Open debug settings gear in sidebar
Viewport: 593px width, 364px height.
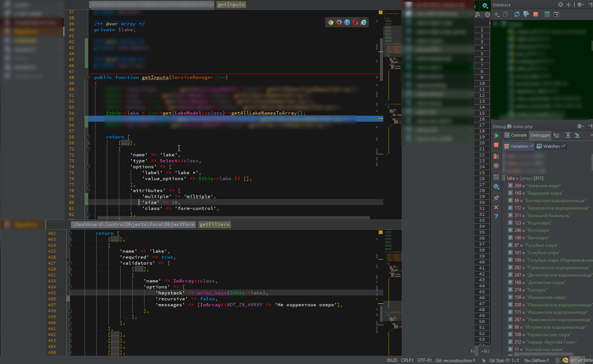tap(496, 186)
